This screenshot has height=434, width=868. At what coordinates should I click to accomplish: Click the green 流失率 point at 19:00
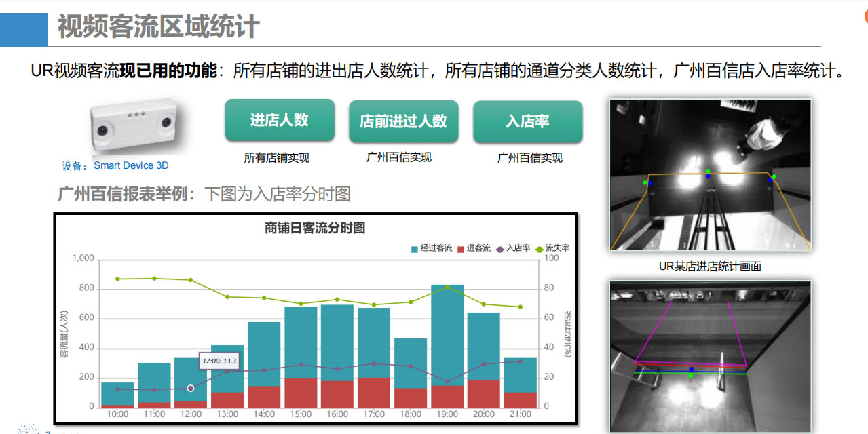[x=447, y=287]
